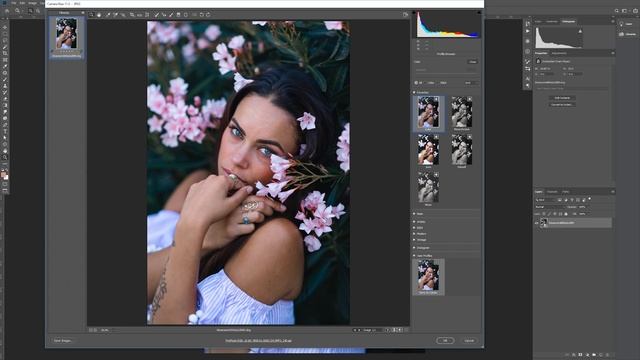Expand the B&W profile group
This screenshot has height=360, width=640.
click(414, 228)
